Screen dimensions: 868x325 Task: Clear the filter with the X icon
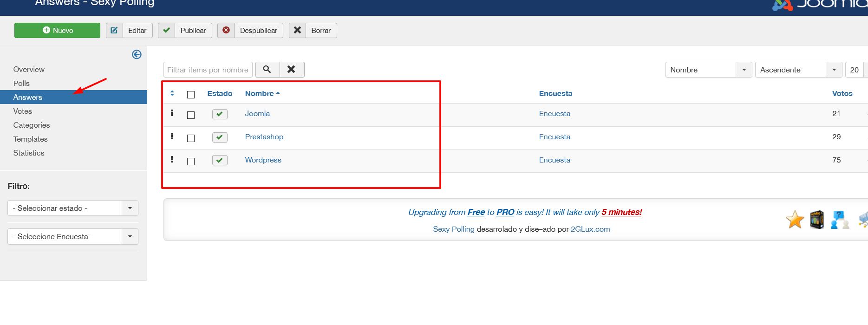(292, 70)
